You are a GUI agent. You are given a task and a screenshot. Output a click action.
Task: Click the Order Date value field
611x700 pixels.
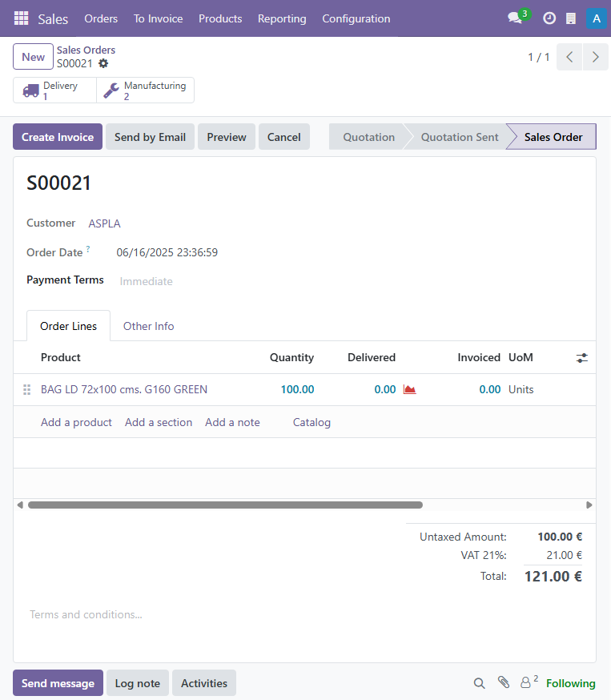click(167, 252)
